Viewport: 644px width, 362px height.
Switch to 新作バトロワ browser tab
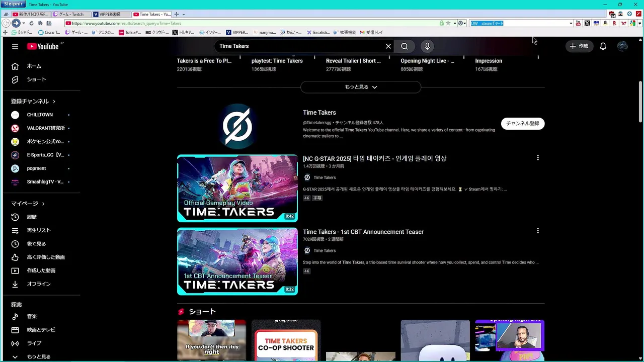(x=31, y=14)
